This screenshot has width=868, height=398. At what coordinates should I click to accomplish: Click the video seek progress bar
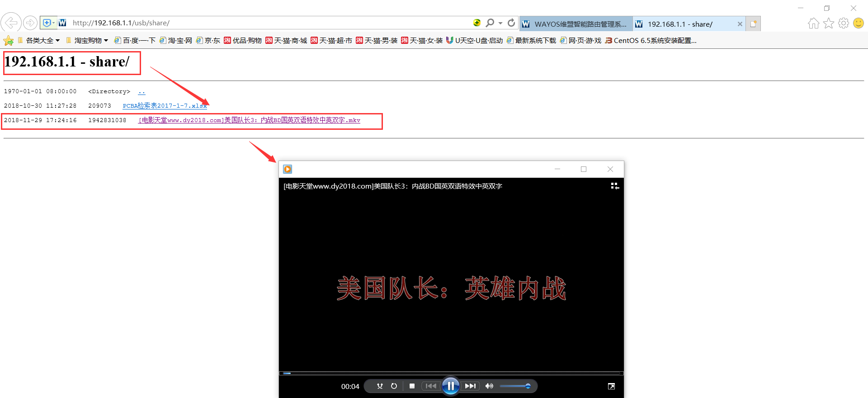pyautogui.click(x=451, y=373)
